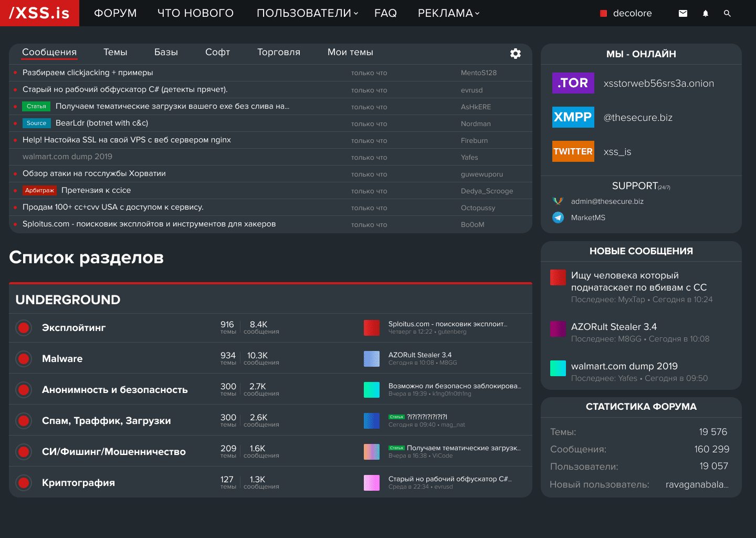Open avatar in Анонимность и безопасность row
This screenshot has width=756, height=538.
[372, 390]
